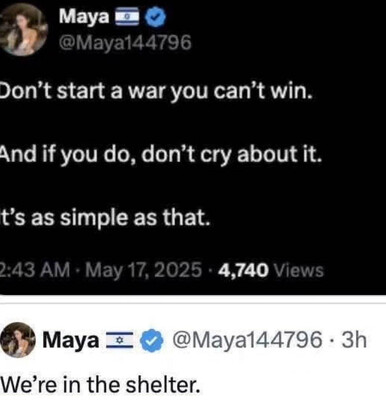Click the divider line between the tweets
Viewport: 386px width, 415px height.
193,303
